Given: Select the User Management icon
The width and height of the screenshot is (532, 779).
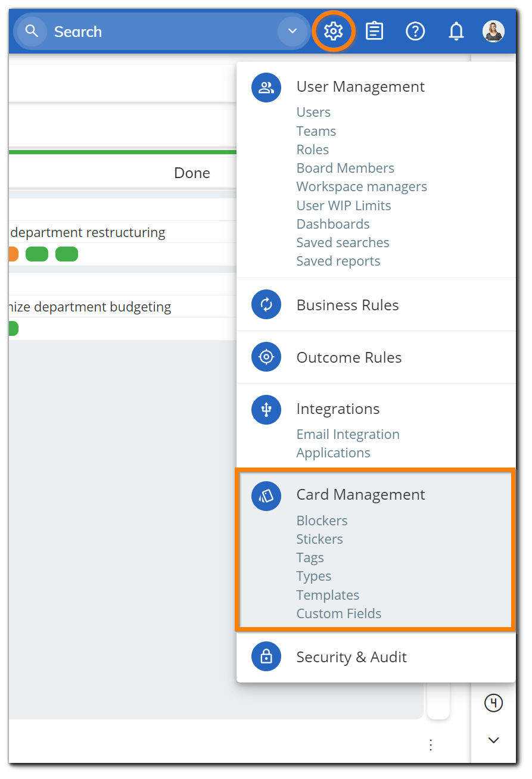Looking at the screenshot, I should click(266, 87).
